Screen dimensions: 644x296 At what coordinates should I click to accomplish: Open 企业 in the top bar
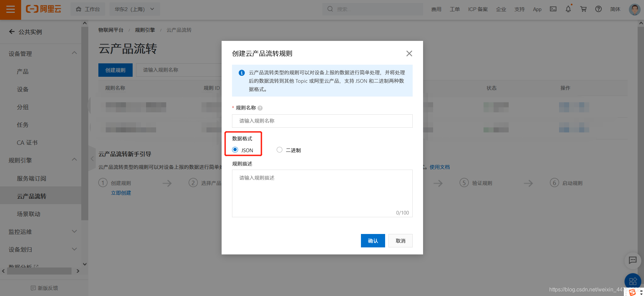point(501,9)
